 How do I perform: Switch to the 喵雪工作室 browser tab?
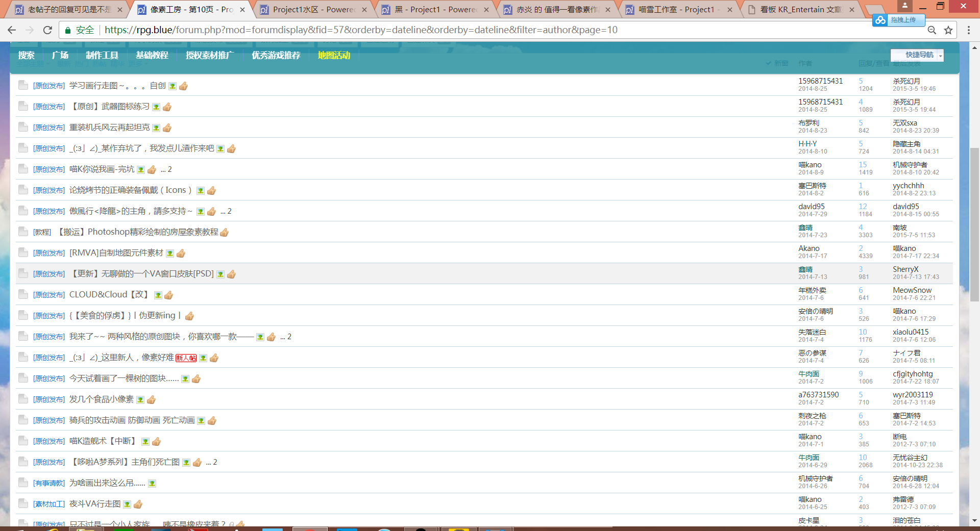point(679,9)
